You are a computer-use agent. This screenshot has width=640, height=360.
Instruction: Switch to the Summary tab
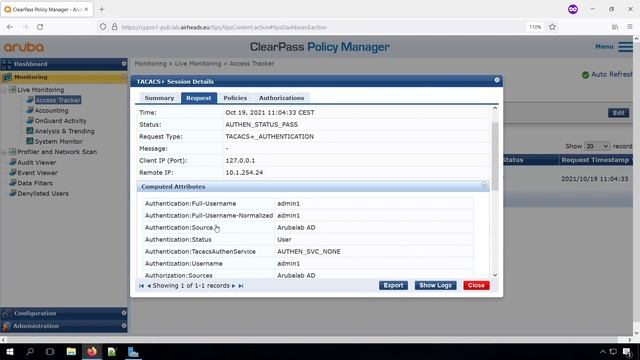point(159,98)
